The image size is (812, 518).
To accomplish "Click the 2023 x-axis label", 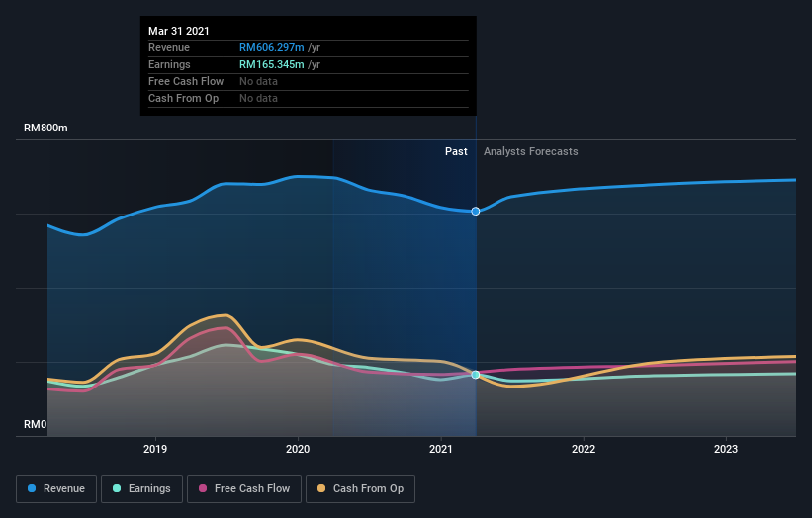I will (726, 449).
